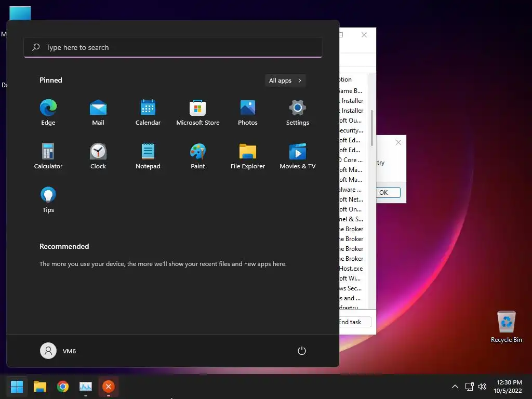The height and width of the screenshot is (399, 532).
Task: Click the Type here to search box
Action: point(173,47)
